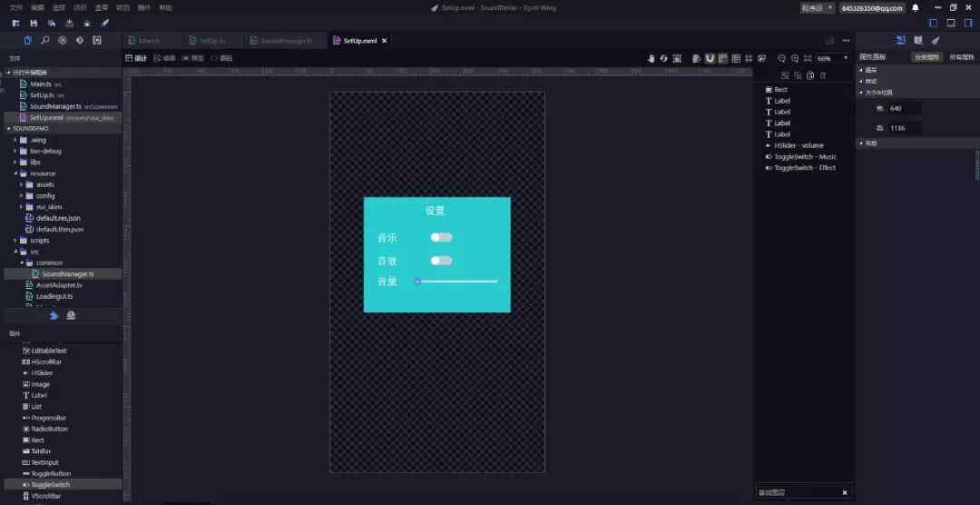Click the properties panel icon at right top
Screen dimensions: 980x505
coord(901,41)
